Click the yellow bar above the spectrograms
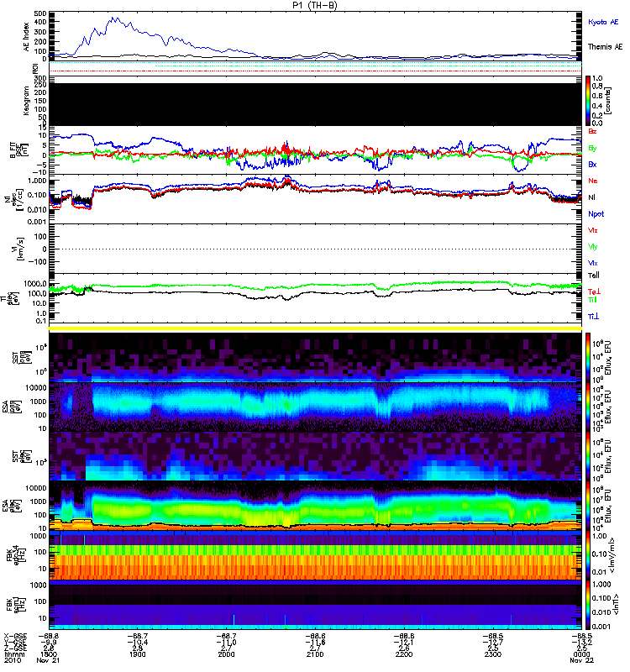Viewport: 630px width, 672px height. pos(315,328)
